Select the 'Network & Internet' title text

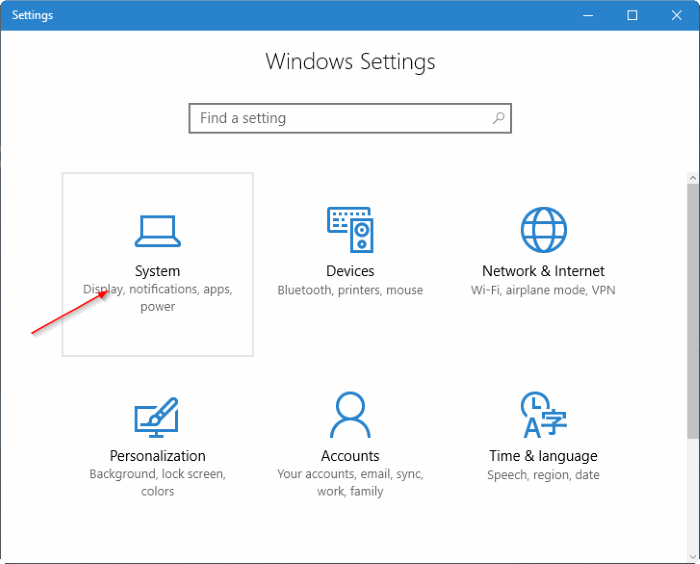pos(543,271)
